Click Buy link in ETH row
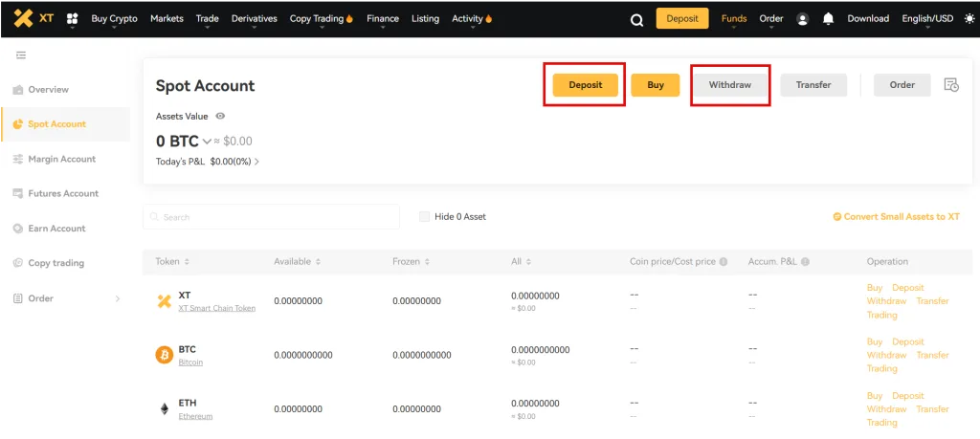The image size is (980, 439). [875, 396]
